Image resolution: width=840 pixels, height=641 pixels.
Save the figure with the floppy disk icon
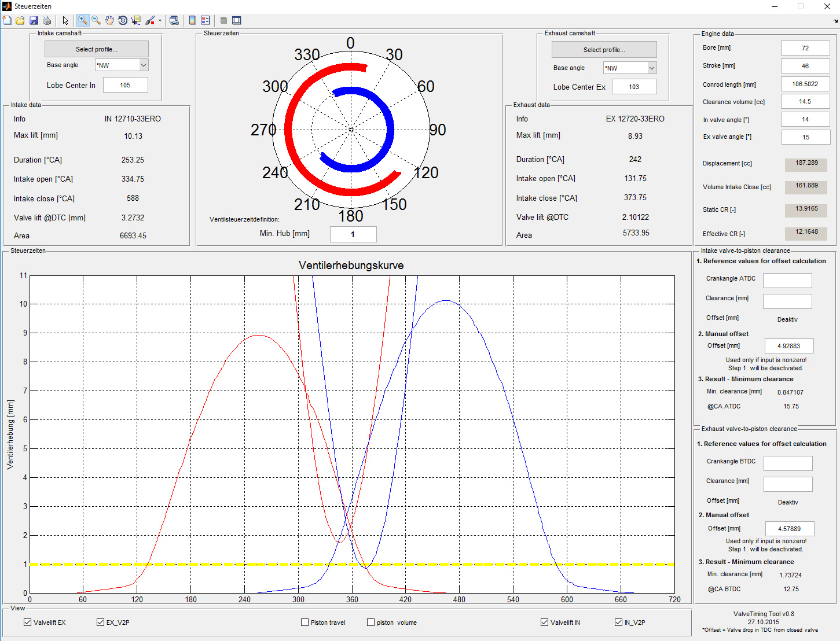tap(34, 20)
